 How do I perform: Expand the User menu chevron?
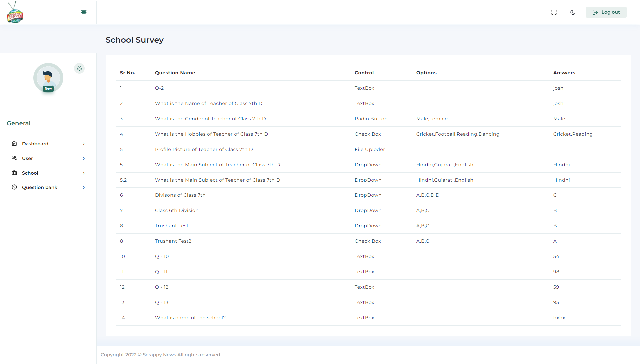click(x=84, y=159)
